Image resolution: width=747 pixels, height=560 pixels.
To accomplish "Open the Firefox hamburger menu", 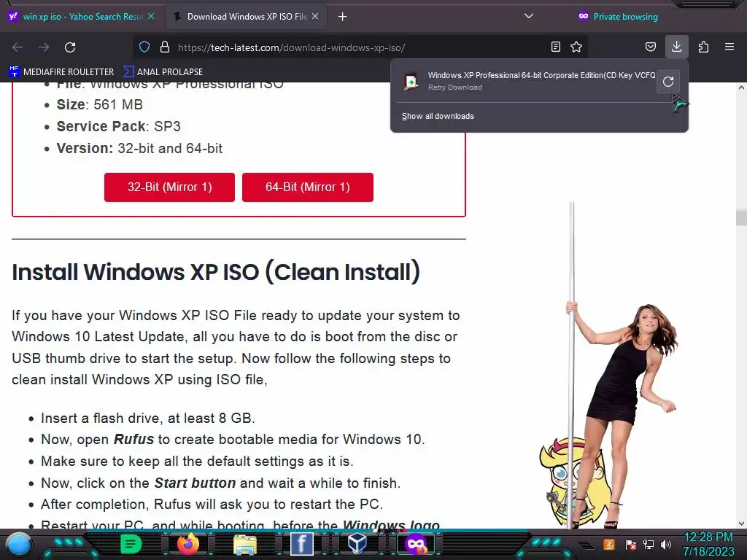I will point(729,47).
